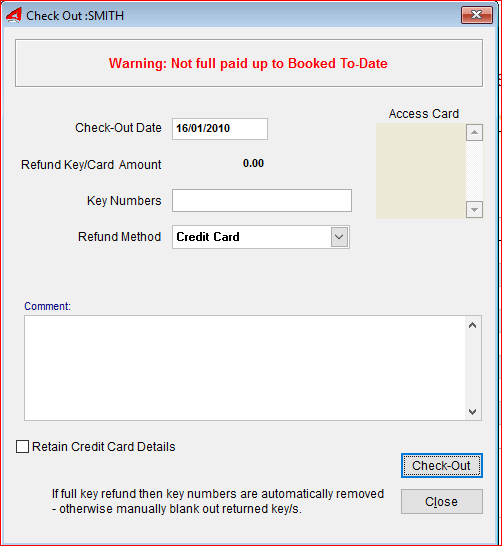Click the Comment box scroll-down arrow

click(472, 412)
